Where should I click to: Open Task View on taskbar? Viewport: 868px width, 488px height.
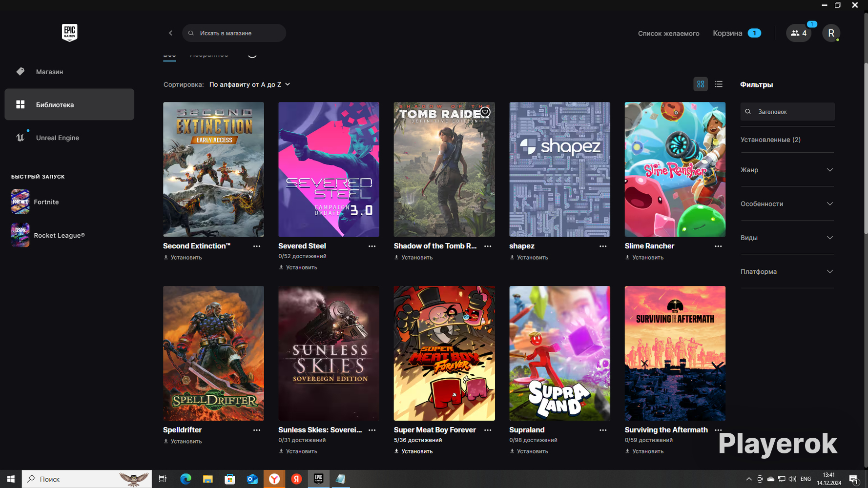tap(163, 479)
